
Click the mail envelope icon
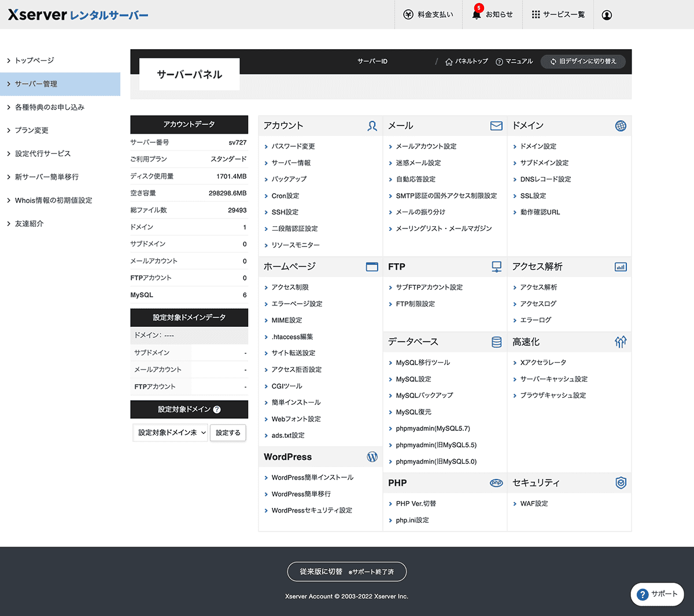click(496, 126)
